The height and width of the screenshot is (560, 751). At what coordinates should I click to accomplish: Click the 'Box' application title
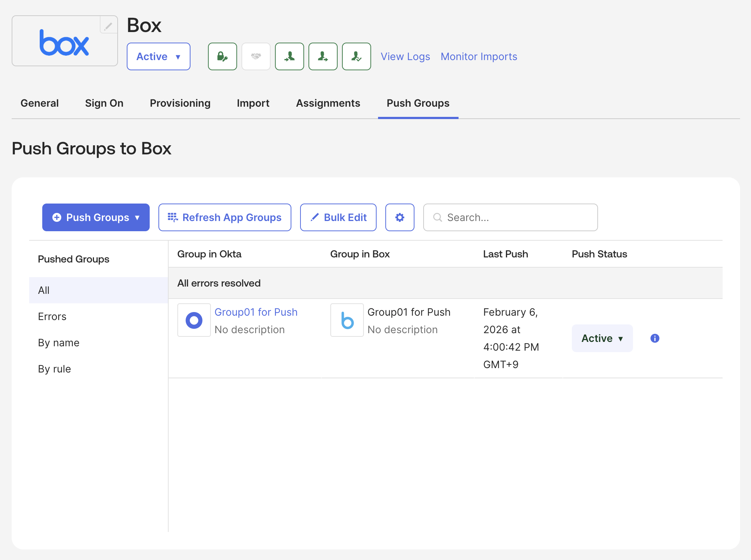point(144,25)
